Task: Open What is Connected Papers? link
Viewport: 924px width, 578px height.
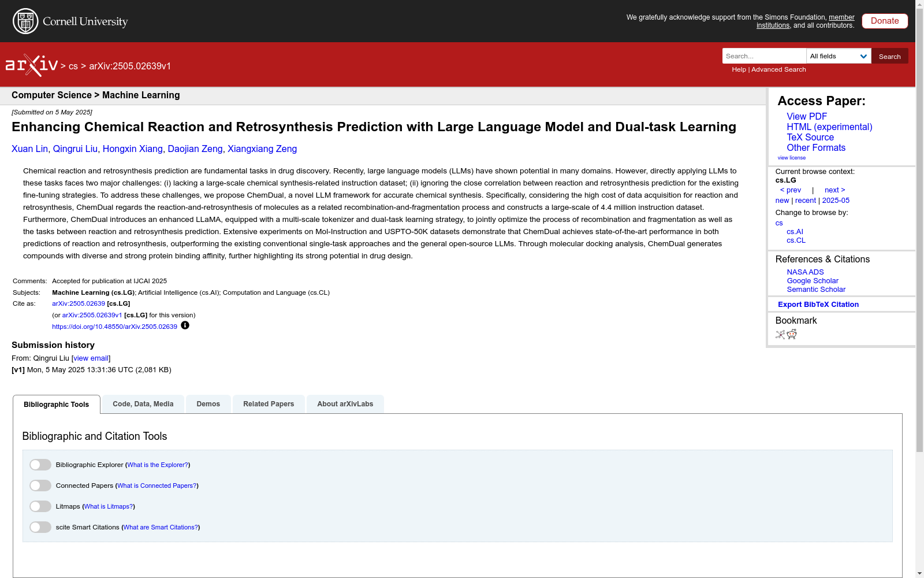Action: click(x=157, y=486)
